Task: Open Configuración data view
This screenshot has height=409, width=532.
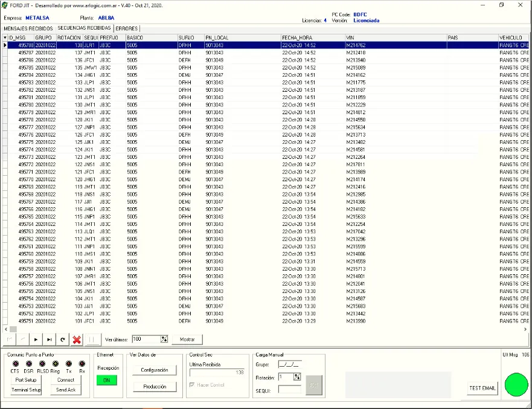Action: [x=155, y=370]
